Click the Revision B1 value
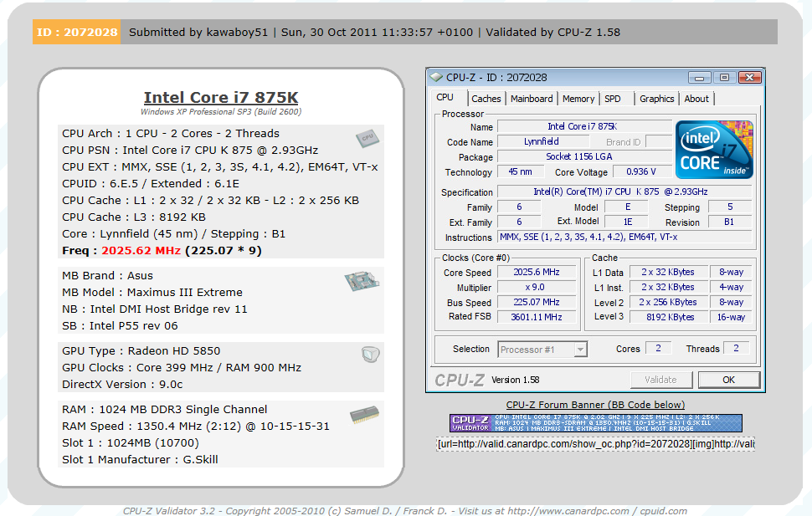The width and height of the screenshot is (812, 516). (730, 222)
